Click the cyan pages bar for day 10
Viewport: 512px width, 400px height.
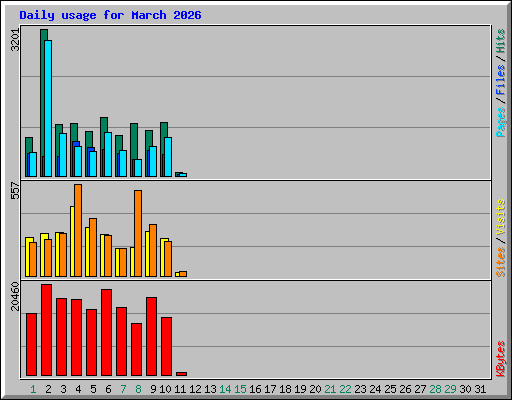168,157
